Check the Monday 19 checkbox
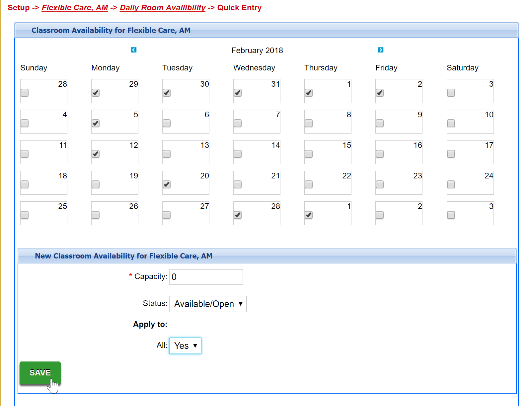This screenshot has width=532, height=406. (96, 184)
